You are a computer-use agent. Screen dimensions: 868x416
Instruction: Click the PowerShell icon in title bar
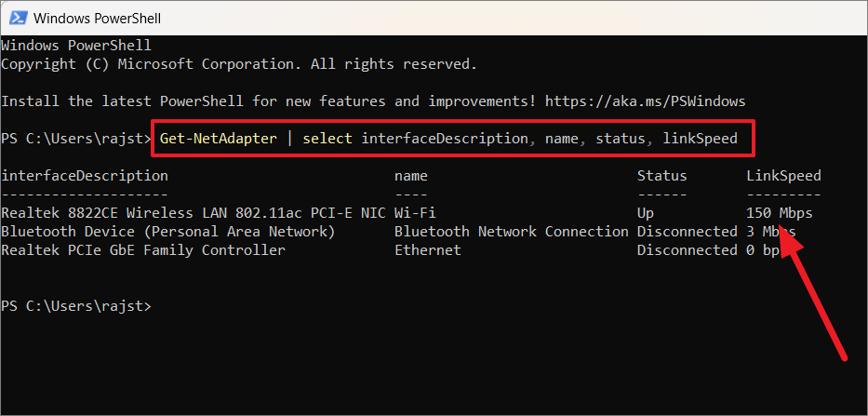tap(16, 18)
